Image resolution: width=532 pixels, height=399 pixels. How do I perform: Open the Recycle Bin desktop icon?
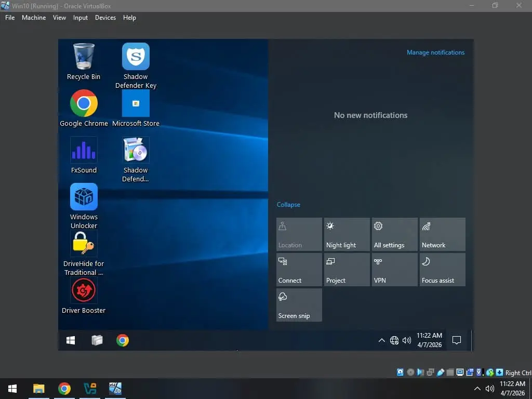[x=84, y=61]
